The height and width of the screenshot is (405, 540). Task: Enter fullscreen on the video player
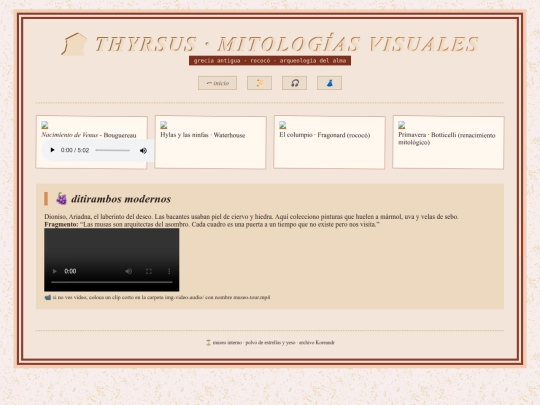149,271
